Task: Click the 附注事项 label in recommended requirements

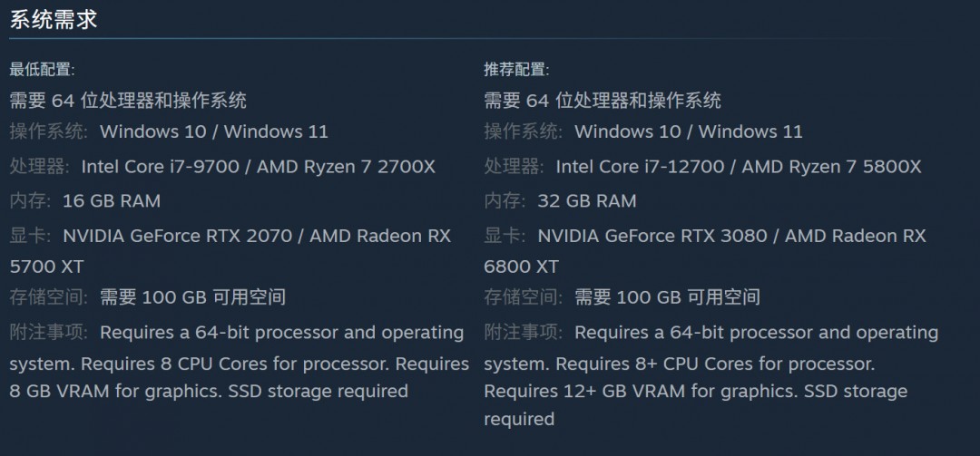Action: click(524, 333)
